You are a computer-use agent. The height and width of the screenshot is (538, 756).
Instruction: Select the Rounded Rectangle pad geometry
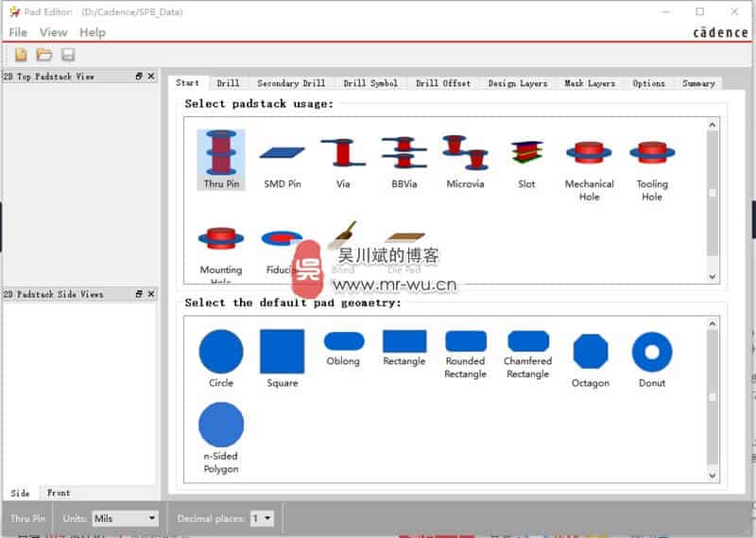click(x=465, y=342)
